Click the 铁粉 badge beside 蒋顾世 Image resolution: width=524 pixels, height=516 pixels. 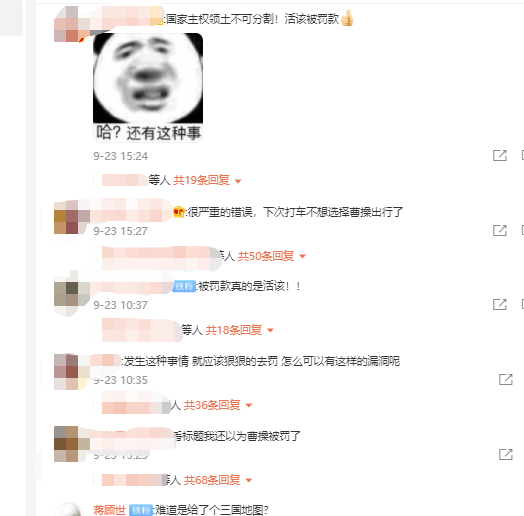(x=141, y=510)
